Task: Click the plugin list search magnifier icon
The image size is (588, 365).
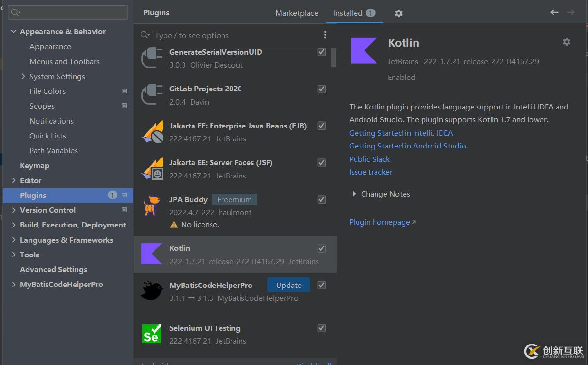Action: tap(145, 35)
